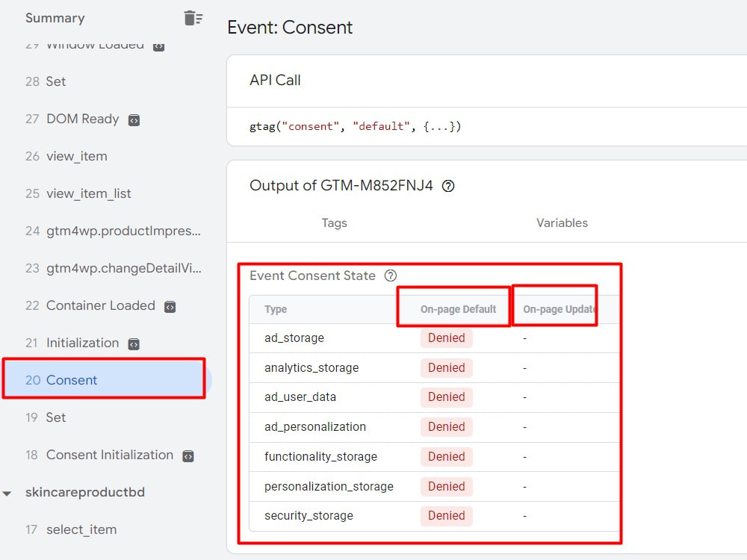Switch to the Variables tab
Image resolution: width=747 pixels, height=560 pixels.
(561, 223)
